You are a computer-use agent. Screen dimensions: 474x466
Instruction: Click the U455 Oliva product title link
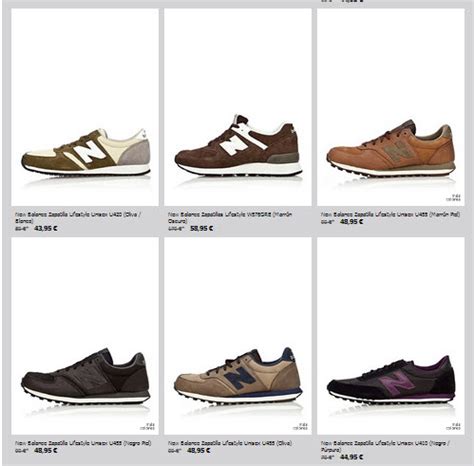coord(230,443)
